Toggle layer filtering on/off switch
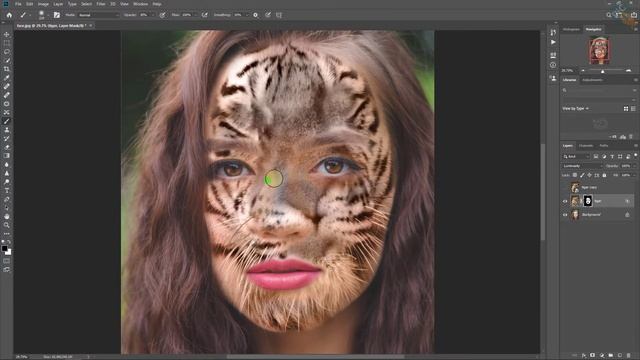This screenshot has height=360, width=640. point(635,156)
